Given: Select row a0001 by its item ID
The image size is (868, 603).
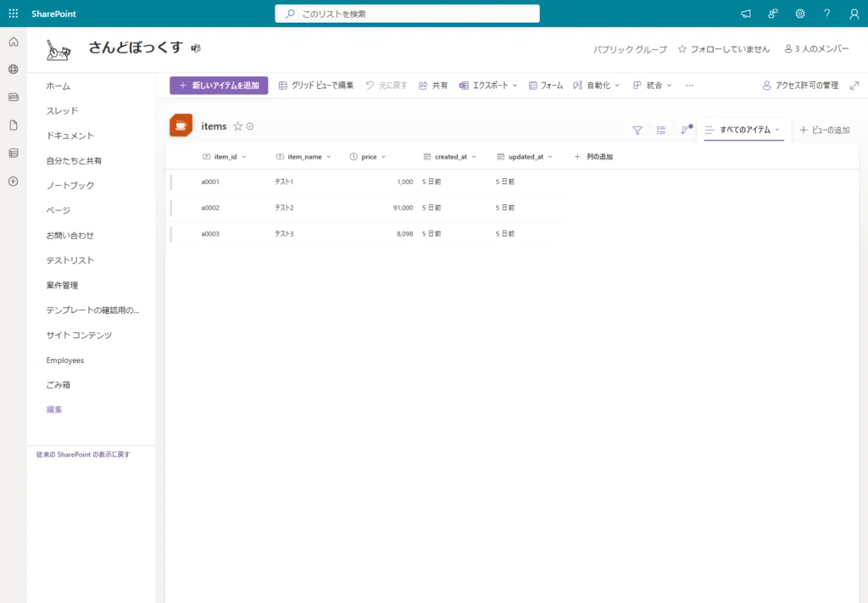Looking at the screenshot, I should point(210,182).
